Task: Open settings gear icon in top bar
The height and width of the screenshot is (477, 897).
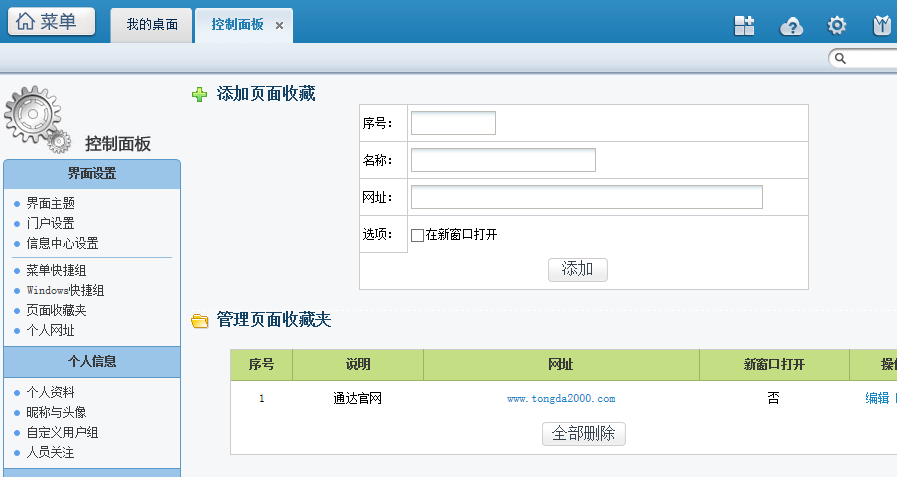Action: 837,26
